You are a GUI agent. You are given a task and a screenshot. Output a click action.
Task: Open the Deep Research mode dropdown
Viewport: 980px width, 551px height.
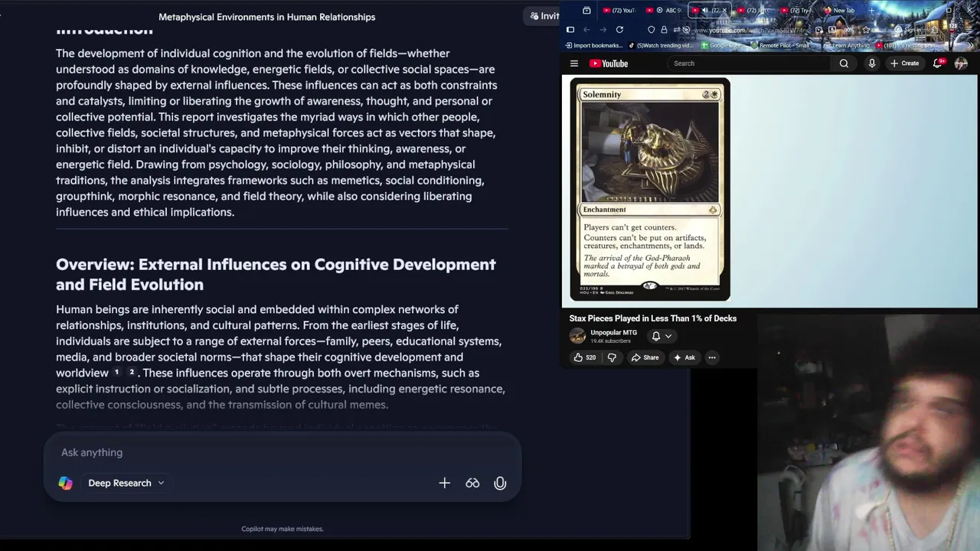126,483
